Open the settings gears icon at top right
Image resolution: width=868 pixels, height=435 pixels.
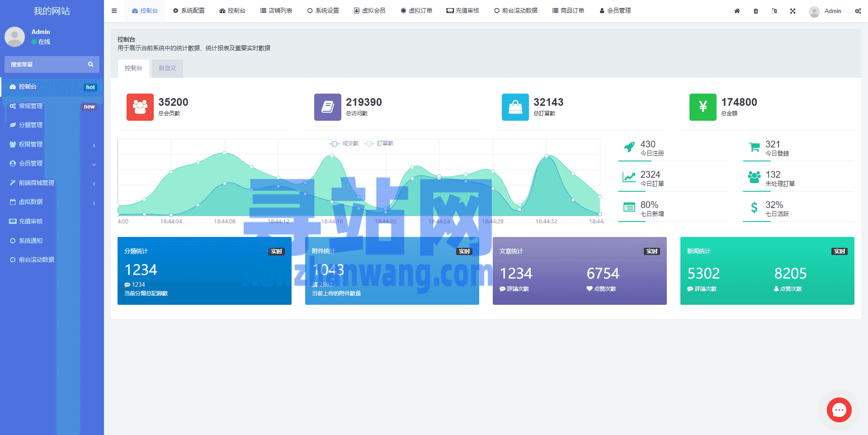858,11
